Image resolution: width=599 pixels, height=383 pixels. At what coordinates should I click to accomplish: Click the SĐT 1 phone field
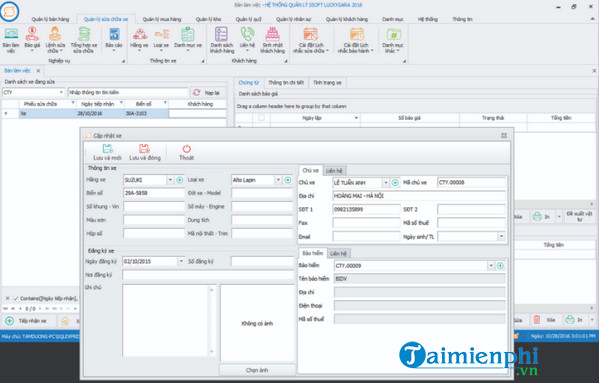point(366,210)
